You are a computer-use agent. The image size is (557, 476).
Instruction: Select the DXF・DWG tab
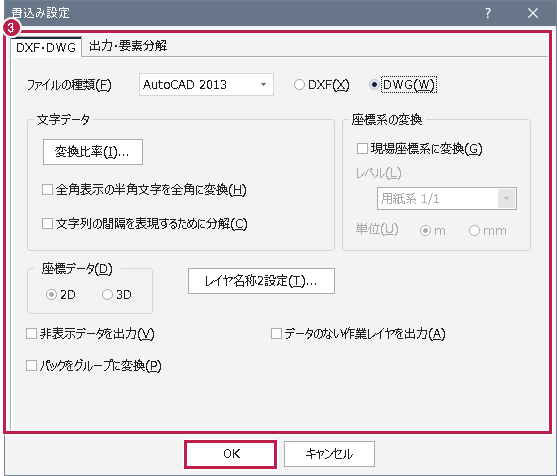point(46,47)
